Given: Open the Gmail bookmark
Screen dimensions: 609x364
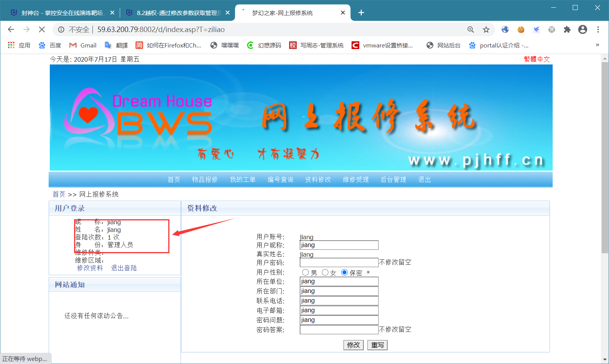Looking at the screenshot, I should point(83,45).
